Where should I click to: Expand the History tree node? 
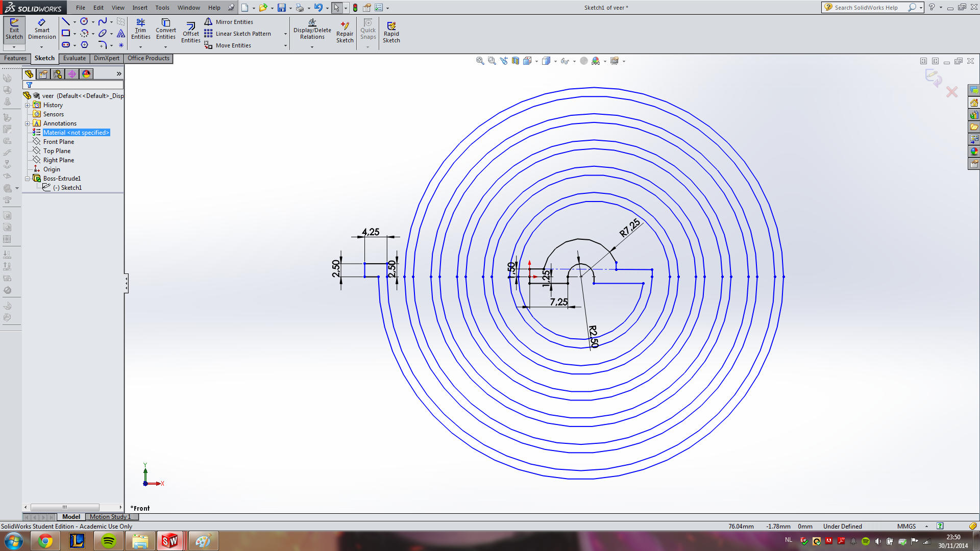click(28, 105)
